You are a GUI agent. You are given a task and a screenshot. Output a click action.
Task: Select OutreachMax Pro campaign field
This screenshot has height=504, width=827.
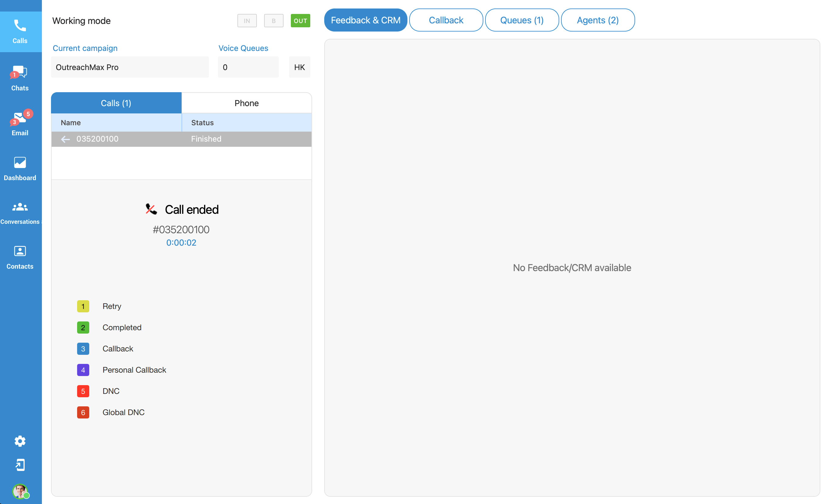pyautogui.click(x=130, y=67)
